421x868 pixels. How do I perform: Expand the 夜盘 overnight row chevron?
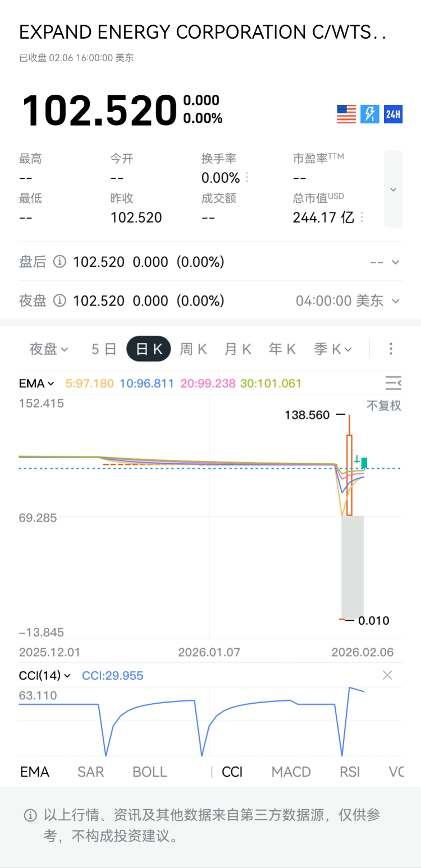[x=395, y=301]
